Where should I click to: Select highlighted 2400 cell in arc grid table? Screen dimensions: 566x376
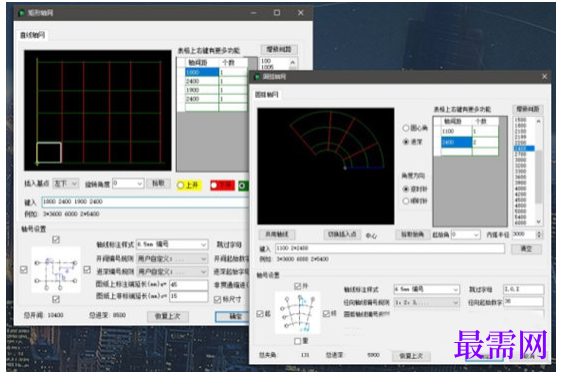point(456,143)
